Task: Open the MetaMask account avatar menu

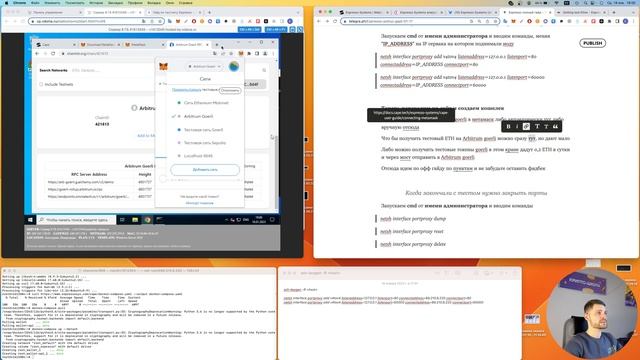Action: [234, 66]
